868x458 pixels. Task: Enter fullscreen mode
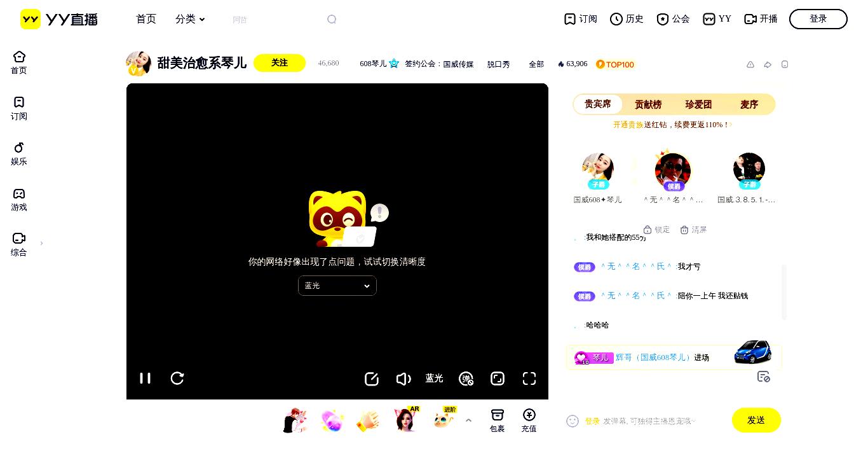click(529, 378)
